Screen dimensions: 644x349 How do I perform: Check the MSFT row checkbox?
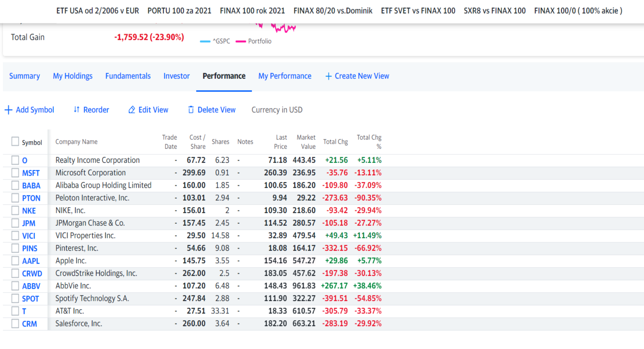click(15, 173)
